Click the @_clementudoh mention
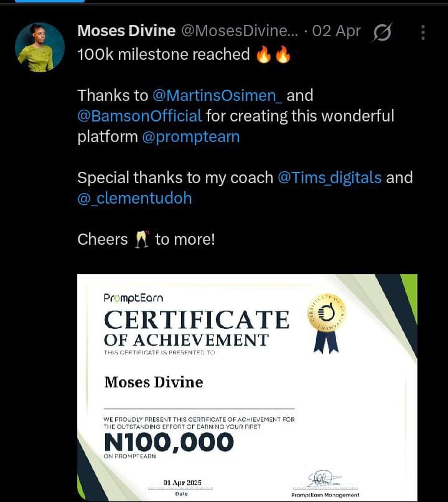448x502 pixels. tap(134, 198)
